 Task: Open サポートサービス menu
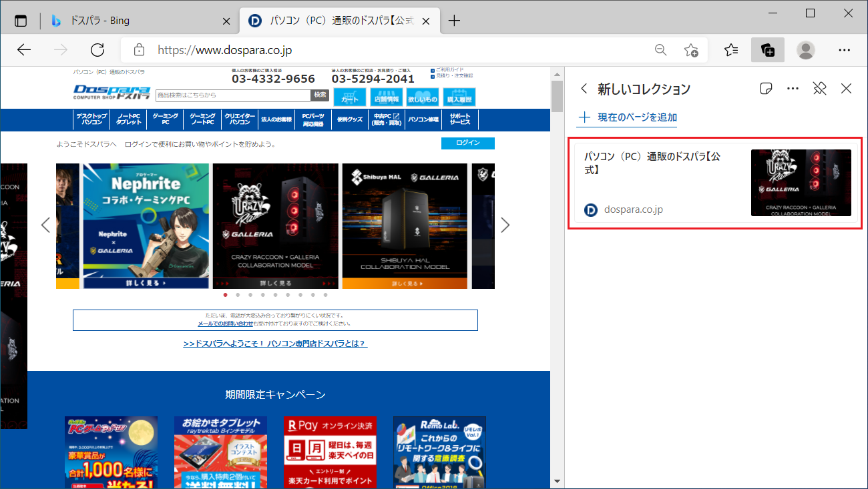tap(460, 119)
